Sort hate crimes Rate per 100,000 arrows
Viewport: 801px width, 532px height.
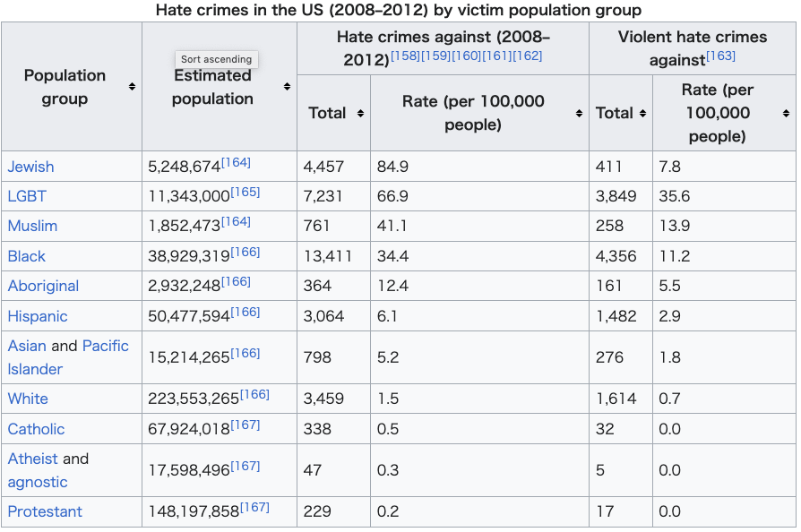(x=578, y=114)
